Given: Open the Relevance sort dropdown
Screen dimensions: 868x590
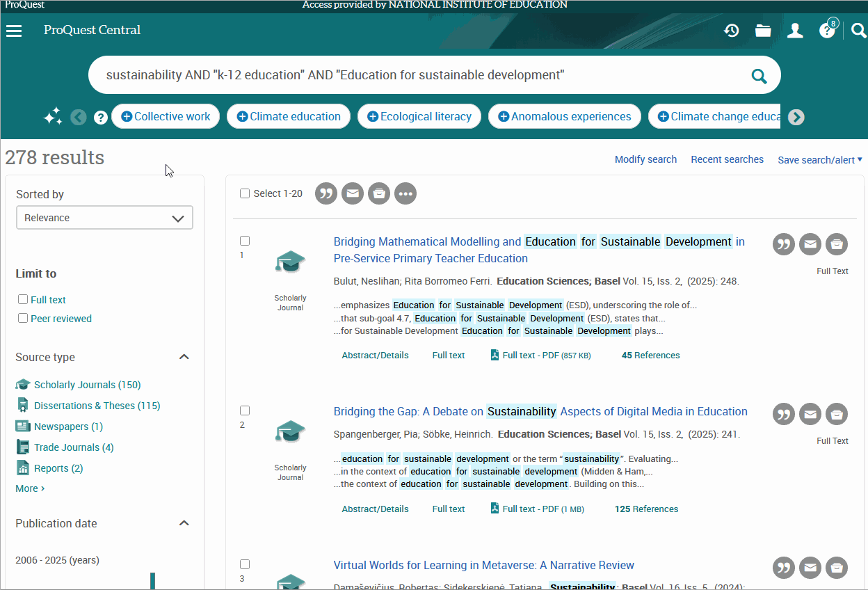Looking at the screenshot, I should coord(104,217).
